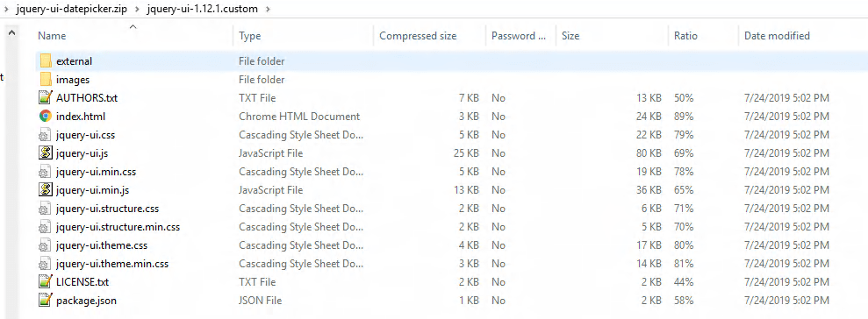Click the 17 KB size of jquery-ui.theme.css
Screen dimensions: 868x319
[649, 245]
